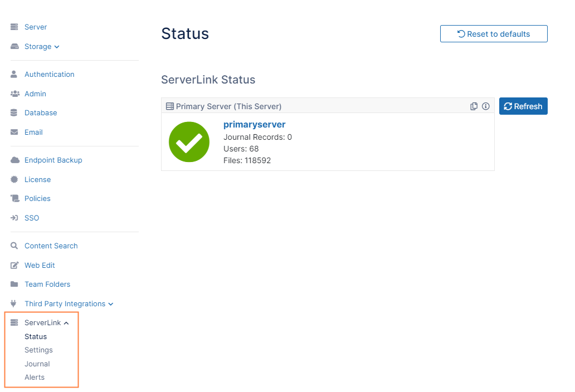Click Reset to defaults button
The width and height of the screenshot is (575, 392).
pos(494,34)
